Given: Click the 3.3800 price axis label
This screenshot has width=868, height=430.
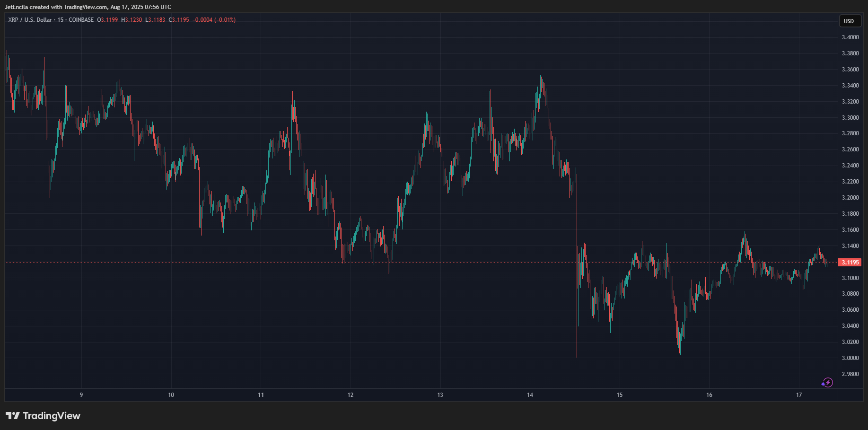Looking at the screenshot, I should pos(850,53).
